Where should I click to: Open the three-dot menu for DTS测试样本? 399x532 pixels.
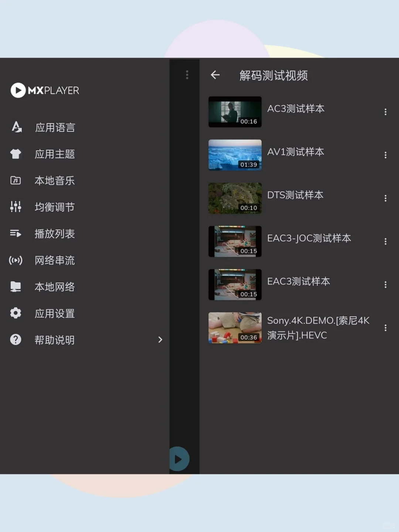(385, 198)
